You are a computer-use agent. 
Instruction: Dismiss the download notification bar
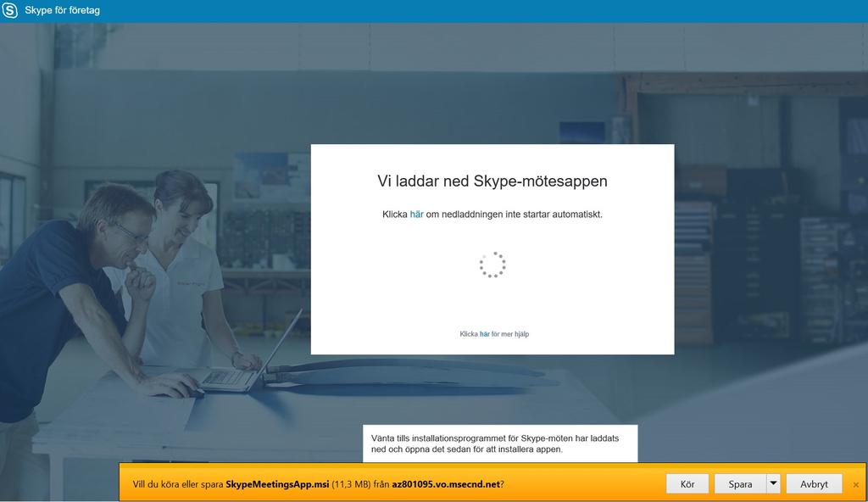pos(856,485)
